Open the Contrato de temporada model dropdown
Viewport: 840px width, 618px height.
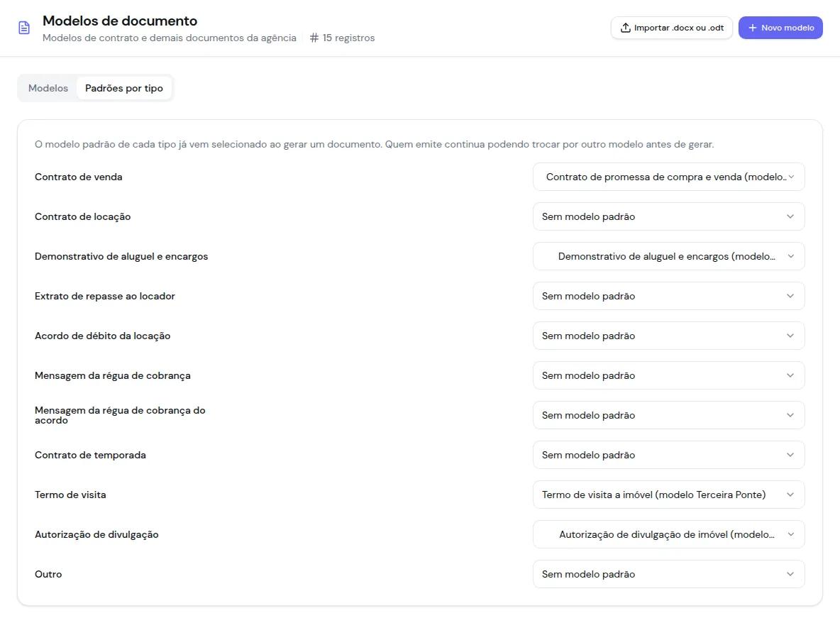(668, 455)
